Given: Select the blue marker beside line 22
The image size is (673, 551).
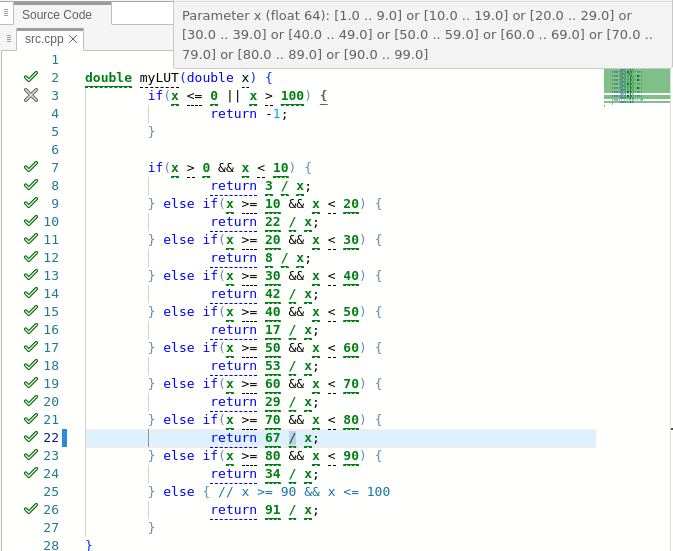Looking at the screenshot, I should 65,438.
